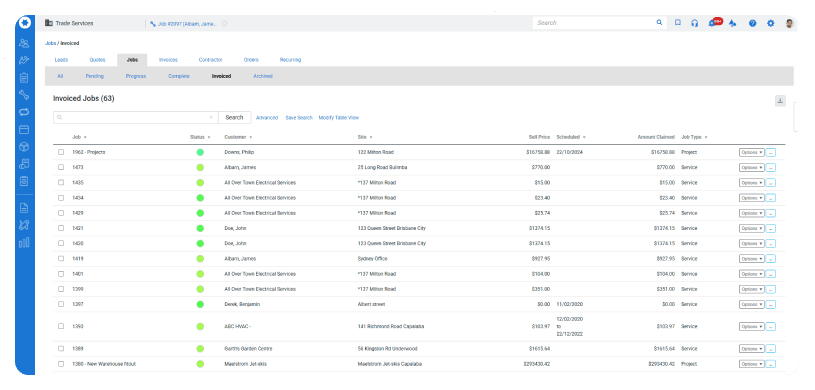Open the invoices coins icon in sidebar

pos(24,164)
